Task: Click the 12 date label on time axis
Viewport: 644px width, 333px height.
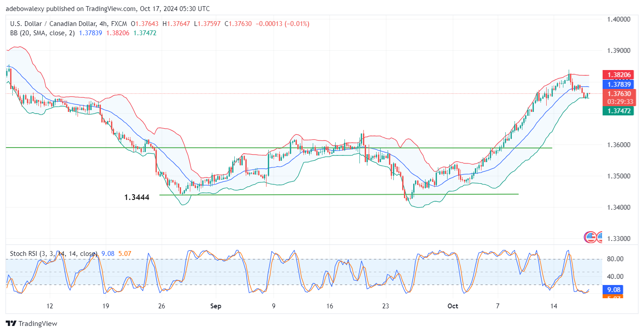Action: [x=50, y=306]
